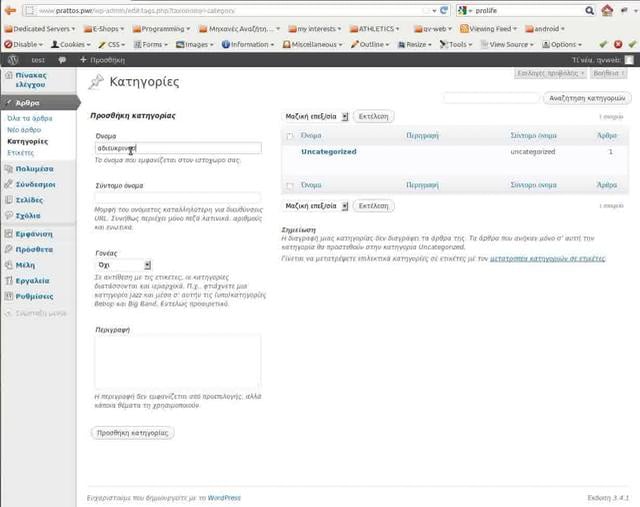The height and width of the screenshot is (507, 640).
Task: Open the Information toolbar menu
Action: point(247,44)
